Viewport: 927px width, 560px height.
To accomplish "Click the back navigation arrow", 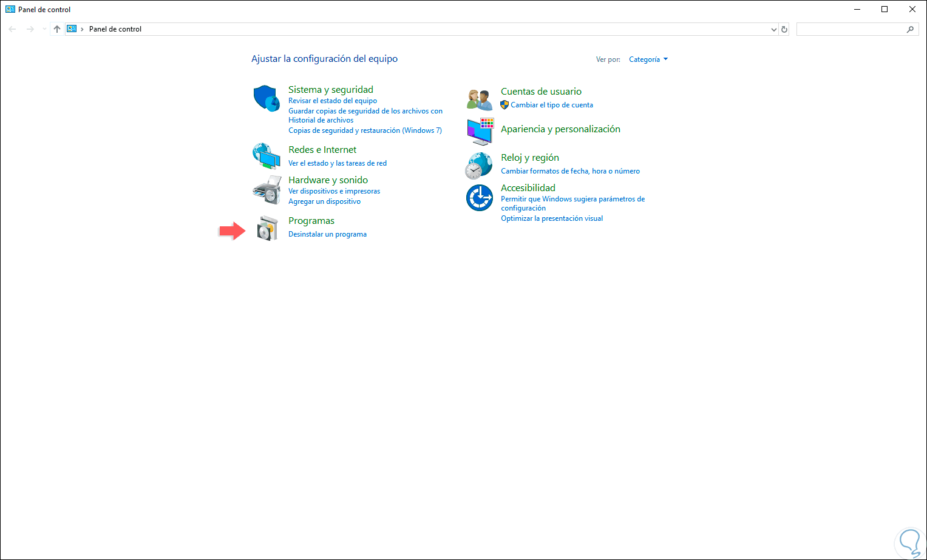I will [x=12, y=29].
